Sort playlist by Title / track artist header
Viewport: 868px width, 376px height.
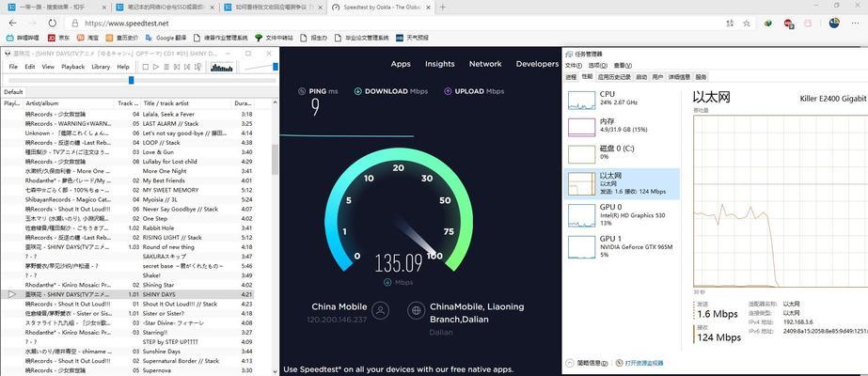point(186,103)
